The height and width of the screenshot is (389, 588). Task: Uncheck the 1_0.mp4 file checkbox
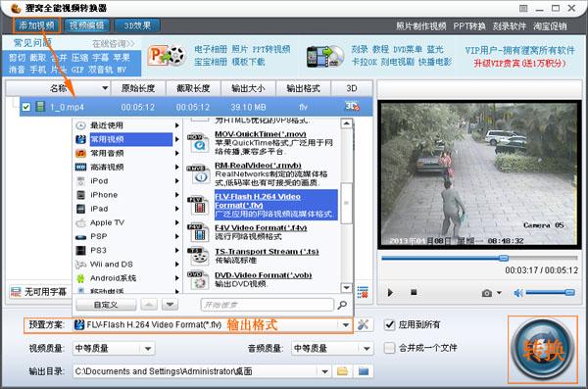tap(25, 107)
